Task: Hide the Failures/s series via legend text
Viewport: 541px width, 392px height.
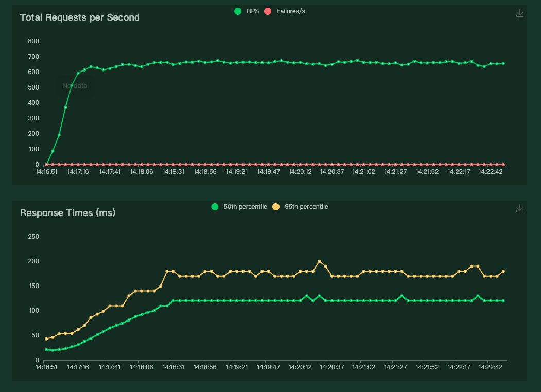Action: pyautogui.click(x=290, y=11)
